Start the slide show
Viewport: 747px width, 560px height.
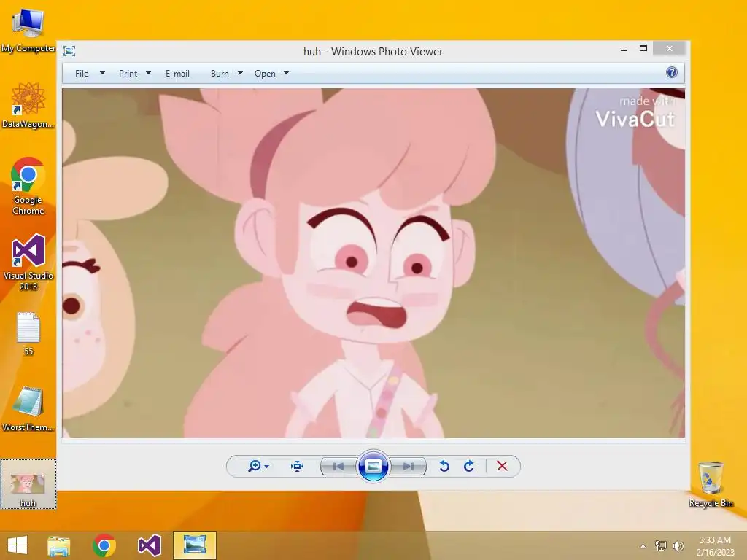[373, 466]
